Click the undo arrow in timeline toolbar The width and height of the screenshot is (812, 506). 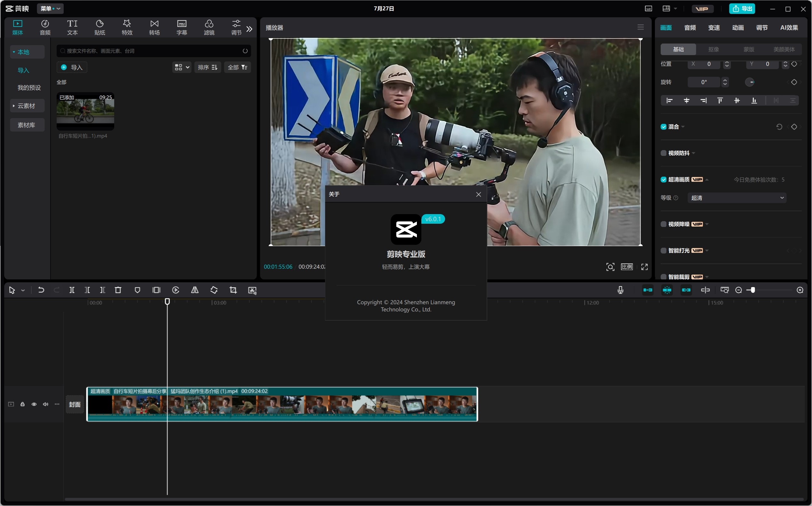click(x=41, y=290)
